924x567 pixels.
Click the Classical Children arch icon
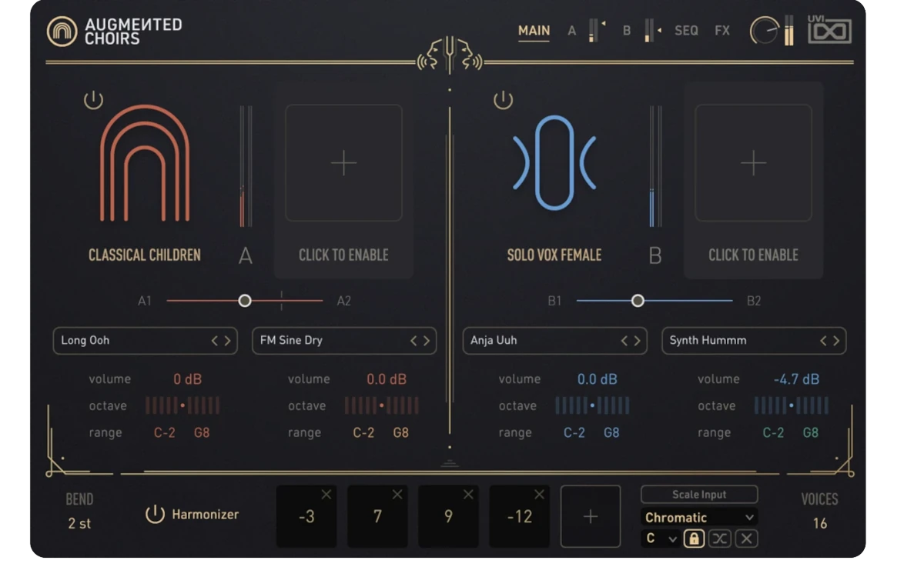145,165
